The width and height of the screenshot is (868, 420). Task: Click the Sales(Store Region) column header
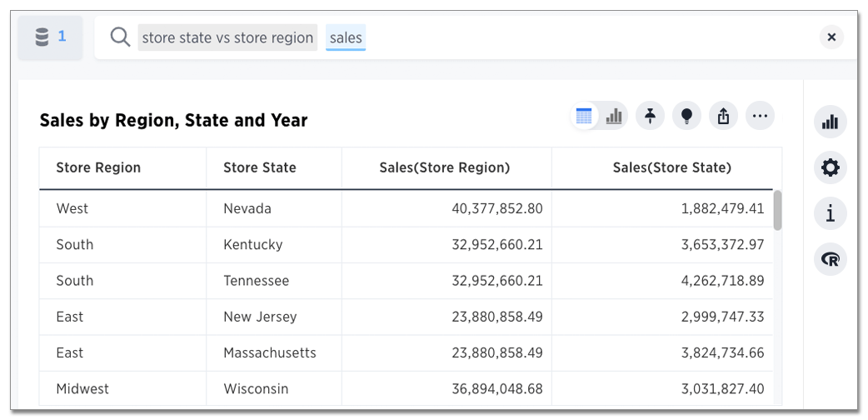pos(444,167)
